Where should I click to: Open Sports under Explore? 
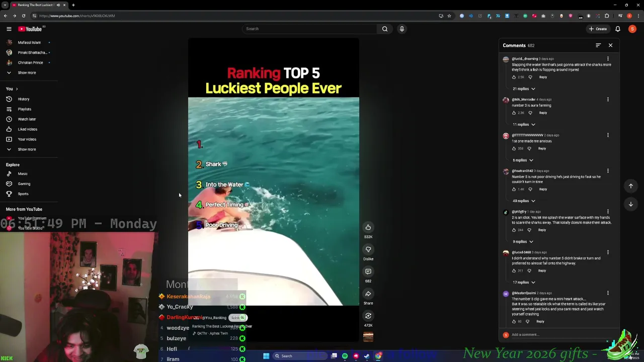(23, 194)
